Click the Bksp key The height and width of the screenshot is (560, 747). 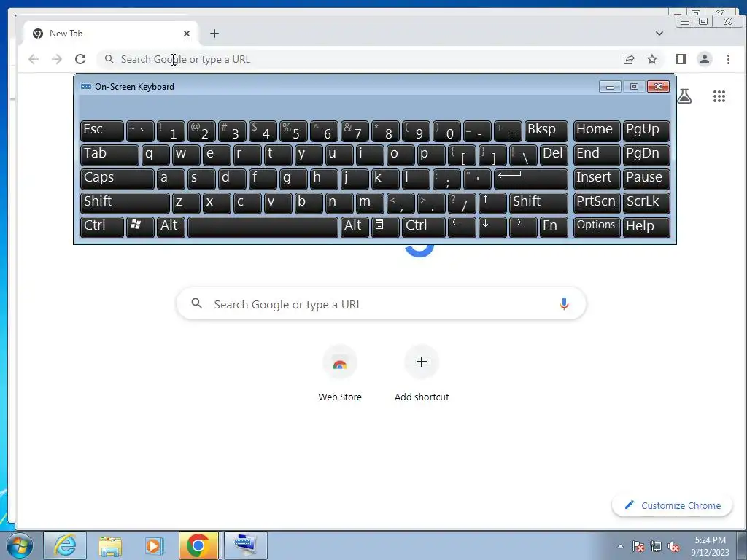[x=546, y=131]
